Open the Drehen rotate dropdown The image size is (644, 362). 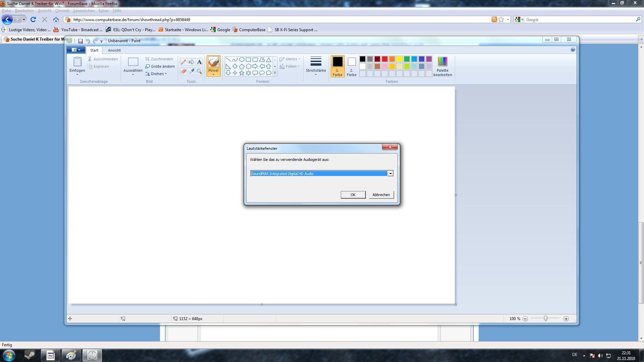(x=157, y=74)
